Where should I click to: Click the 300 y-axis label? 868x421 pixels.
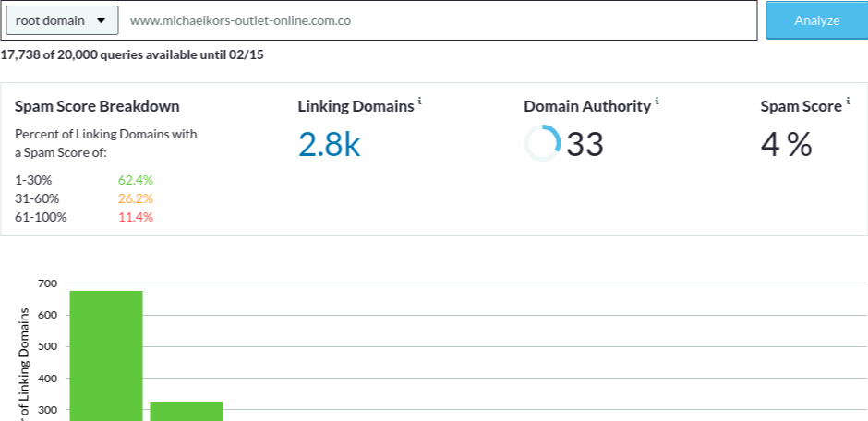coord(48,410)
